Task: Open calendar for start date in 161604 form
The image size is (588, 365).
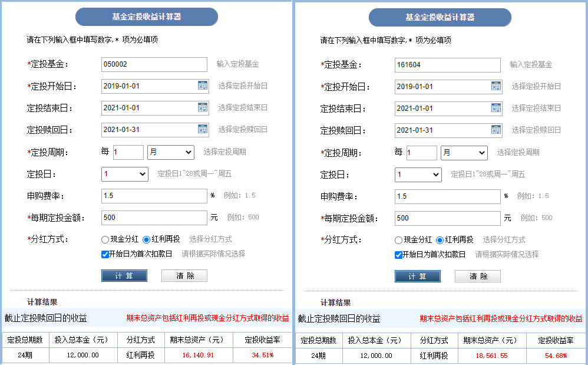Action: (x=495, y=86)
